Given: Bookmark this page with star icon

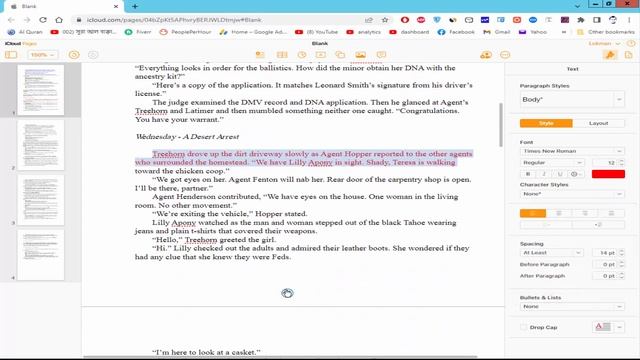Looking at the screenshot, I should (384, 20).
